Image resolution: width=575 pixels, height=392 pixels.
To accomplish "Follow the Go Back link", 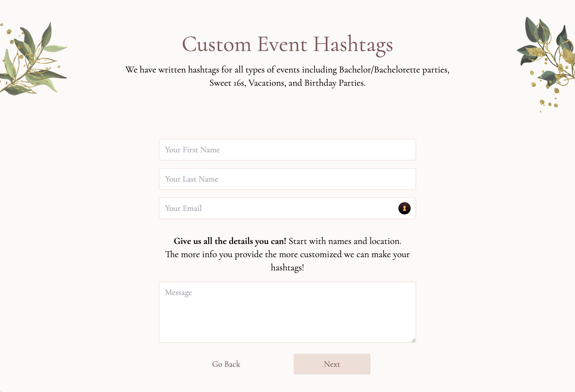I will click(226, 364).
